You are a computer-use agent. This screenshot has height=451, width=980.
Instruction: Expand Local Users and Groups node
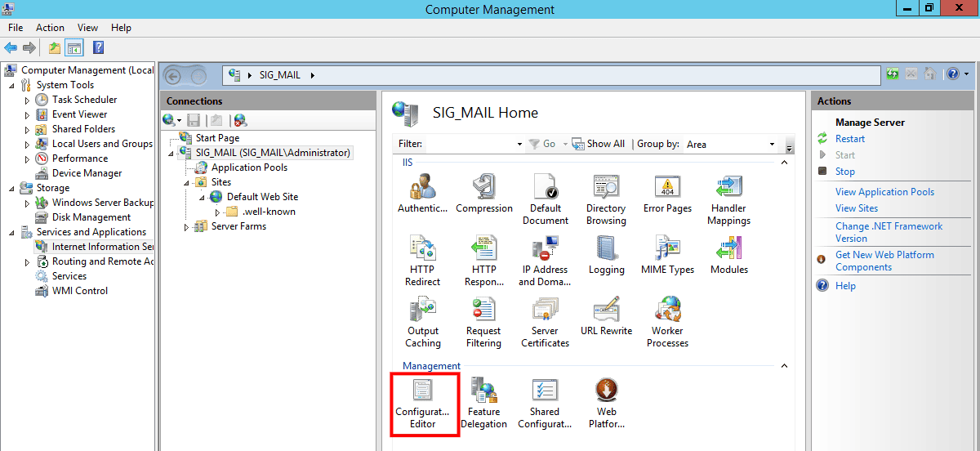click(27, 144)
